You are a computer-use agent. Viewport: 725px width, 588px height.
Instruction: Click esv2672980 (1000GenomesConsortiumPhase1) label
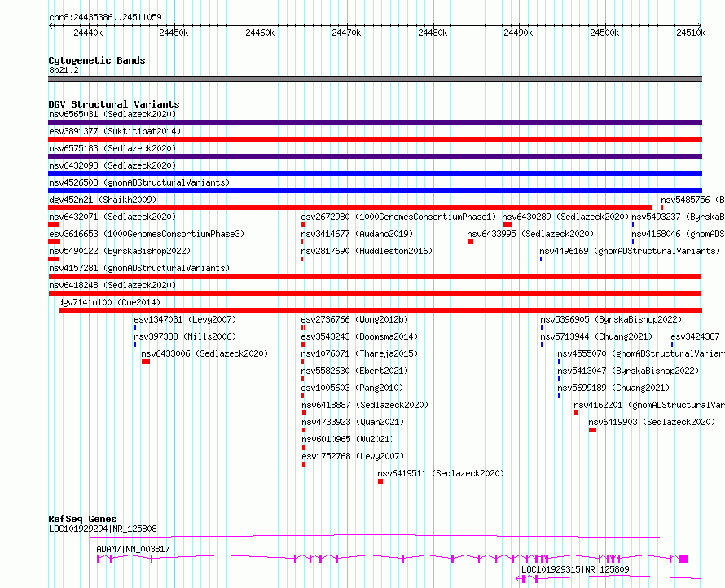(398, 217)
